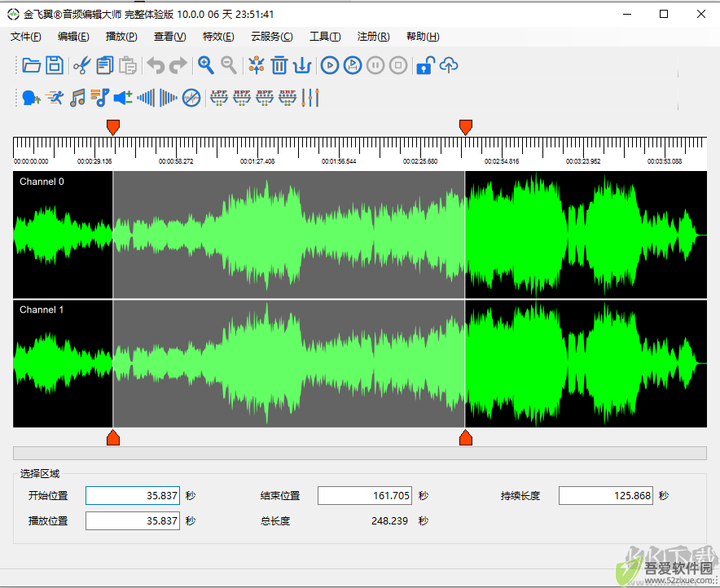Click the time ruler at 00:01:27.408
This screenshot has width=720, height=588.
pyautogui.click(x=257, y=161)
